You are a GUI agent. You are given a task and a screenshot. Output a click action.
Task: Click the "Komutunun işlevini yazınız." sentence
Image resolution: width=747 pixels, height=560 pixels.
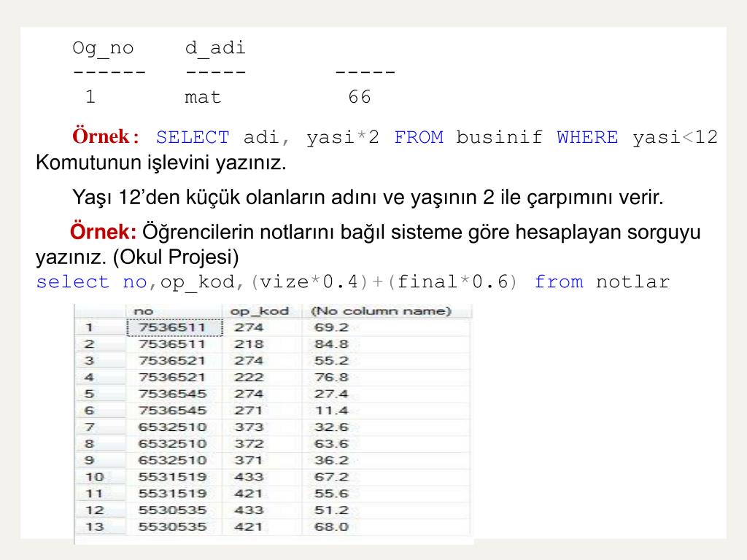[x=161, y=163]
